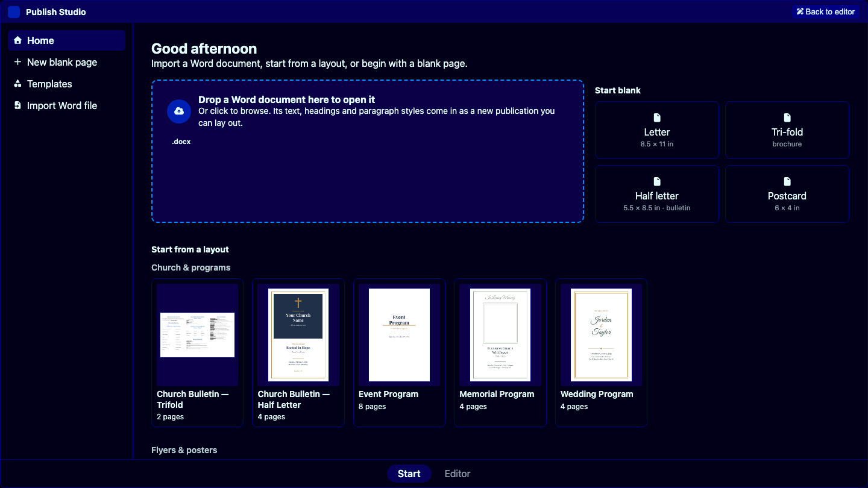Click the 8 pages text under Event Program
The width and height of the screenshot is (868, 488).
point(373,407)
